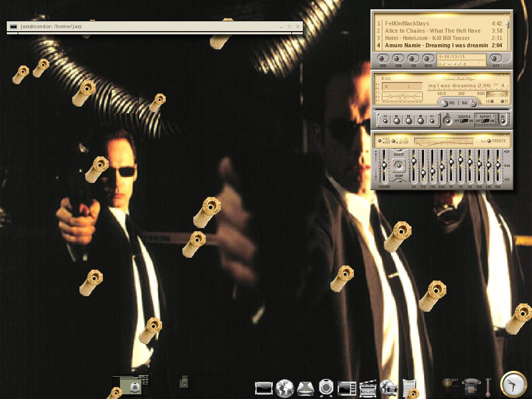Select Hotei Kill Bill Teaser track
Image resolution: width=532 pixels, height=399 pixels.
click(440, 38)
